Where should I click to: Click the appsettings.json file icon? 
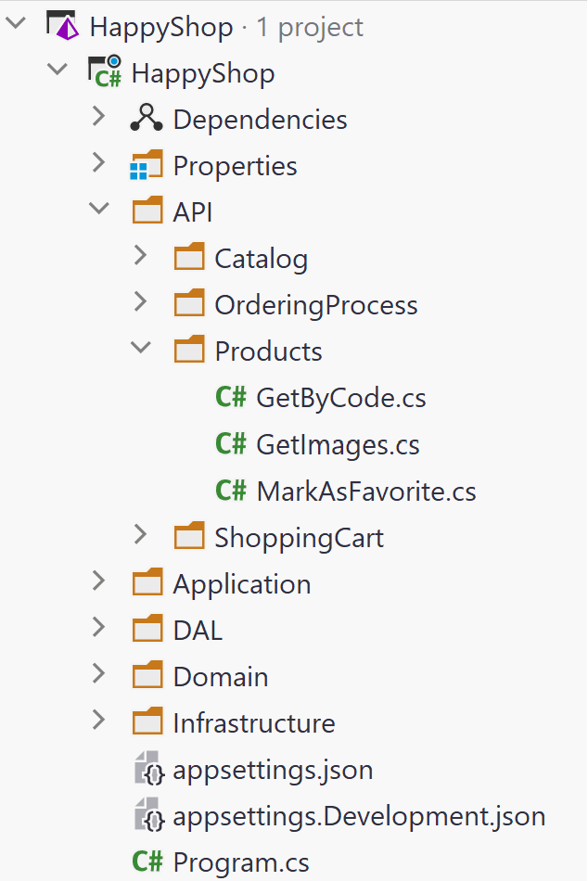click(149, 769)
